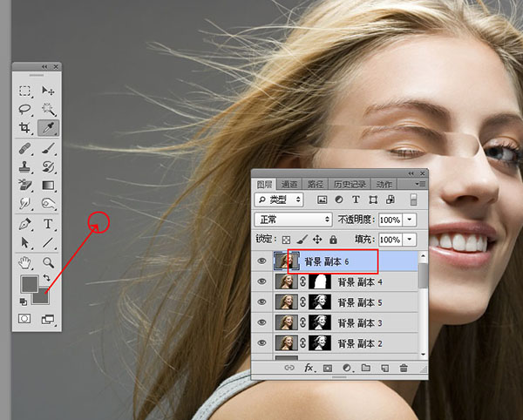The width and height of the screenshot is (523, 420).
Task: Click the 背景 副本 5 layer name
Action: 360,301
